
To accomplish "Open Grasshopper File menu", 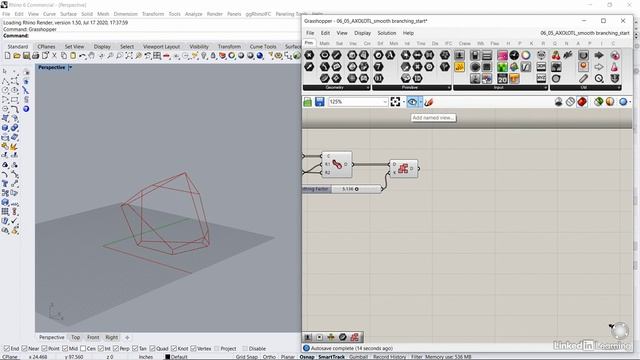I will (x=310, y=33).
